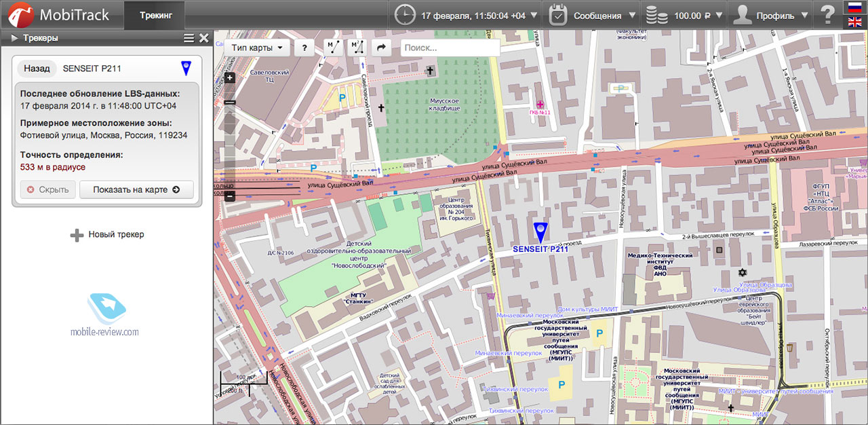Image resolution: width=868 pixels, height=425 pixels.
Task: Click the Показать на карте button
Action: (136, 189)
